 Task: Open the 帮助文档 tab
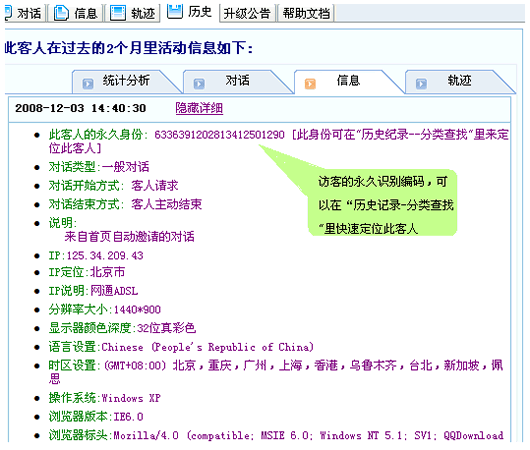(306, 14)
